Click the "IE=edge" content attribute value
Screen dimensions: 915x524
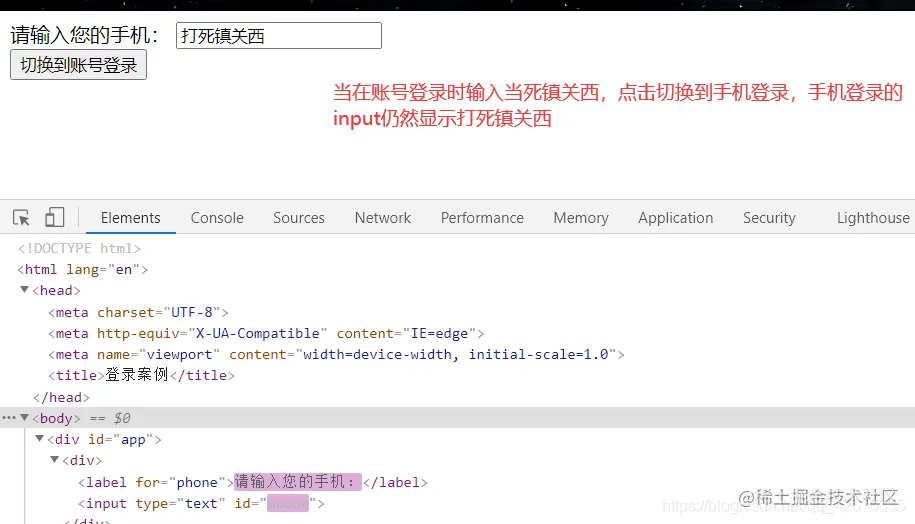tap(439, 334)
